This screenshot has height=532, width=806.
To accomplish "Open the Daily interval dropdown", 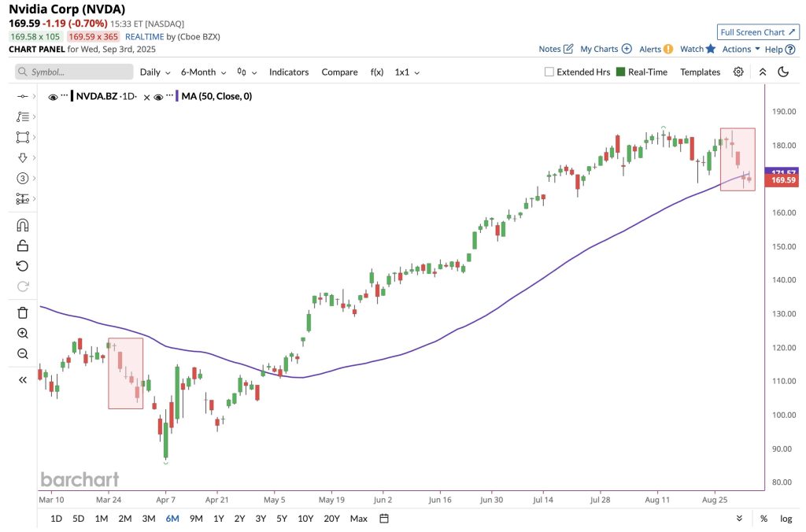I will coord(155,72).
